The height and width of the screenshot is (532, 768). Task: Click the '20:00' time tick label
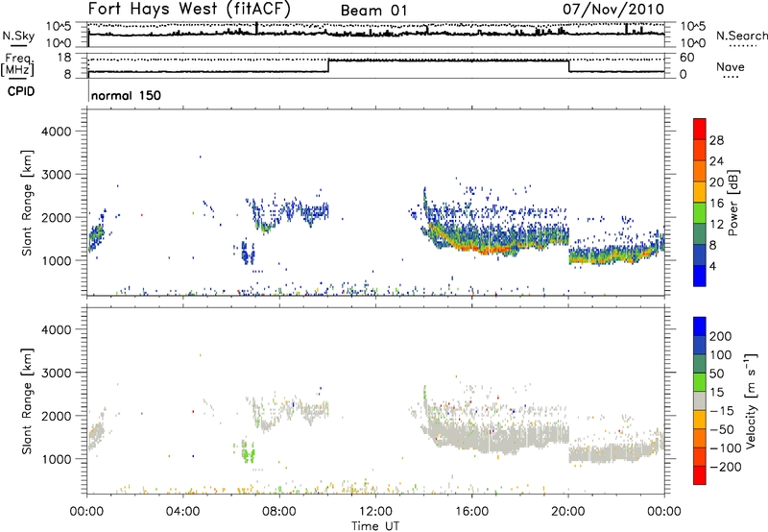click(568, 512)
